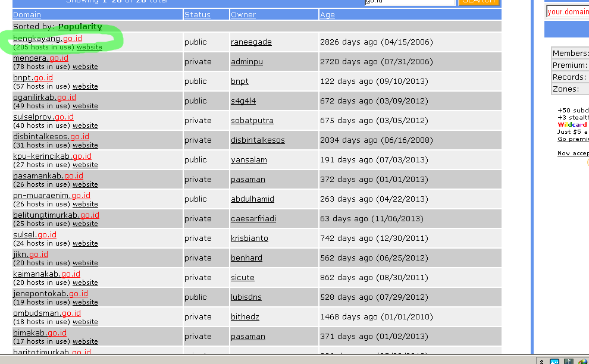The height and width of the screenshot is (364, 589).
Task: Open owner profile caesarfriadi
Action: pyautogui.click(x=253, y=219)
